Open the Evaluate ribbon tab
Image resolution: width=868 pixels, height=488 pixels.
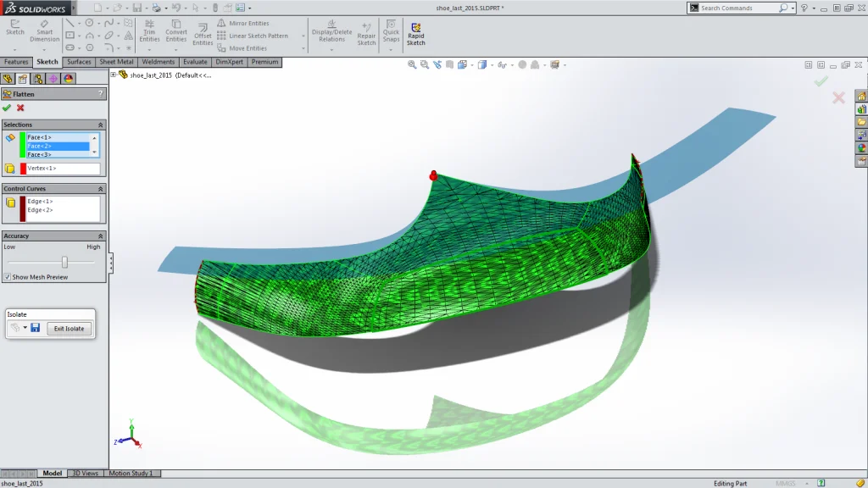pyautogui.click(x=195, y=61)
